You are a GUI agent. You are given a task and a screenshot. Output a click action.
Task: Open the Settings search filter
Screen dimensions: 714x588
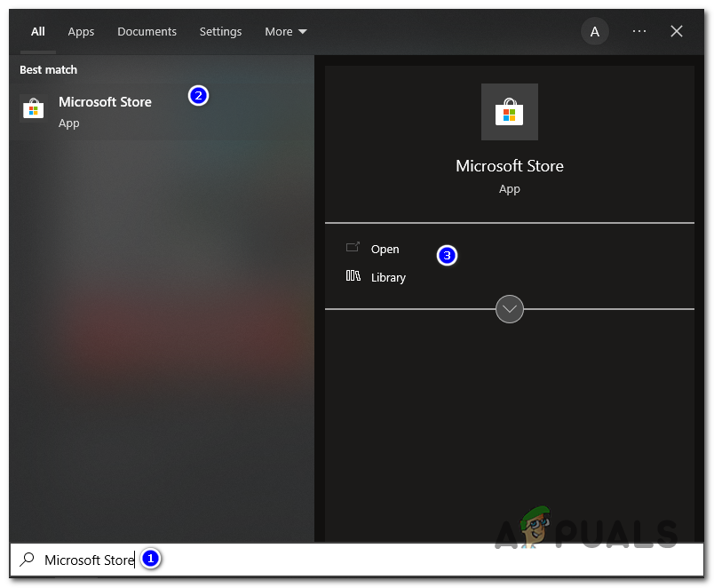(220, 31)
